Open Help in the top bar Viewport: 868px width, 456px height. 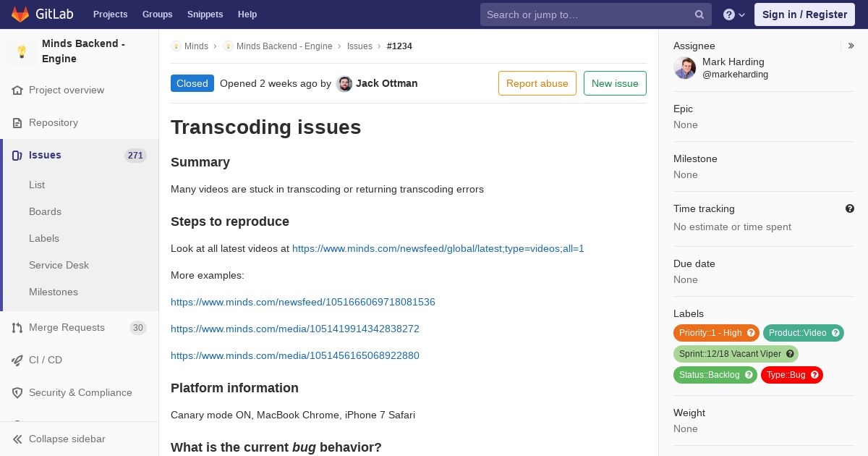(x=247, y=14)
